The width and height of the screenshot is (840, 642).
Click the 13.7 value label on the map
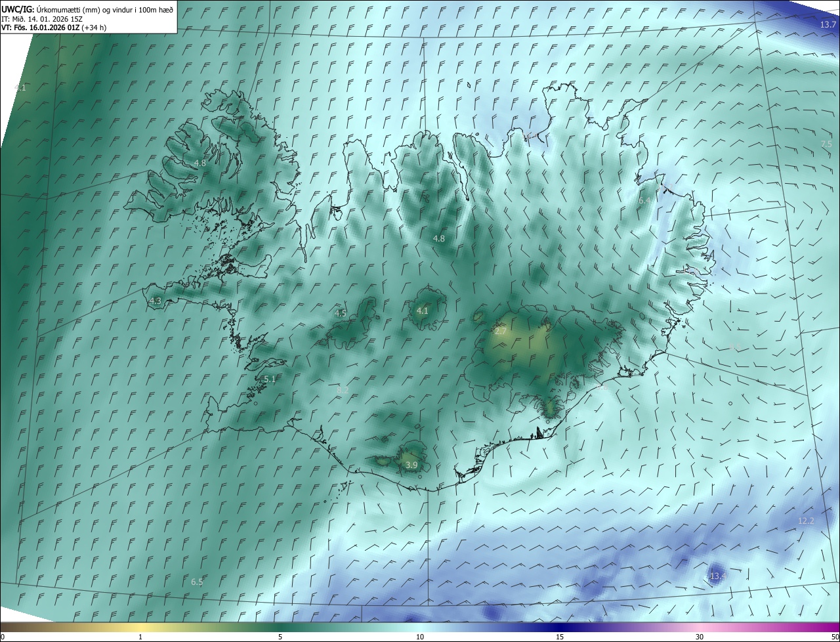pyautogui.click(x=828, y=24)
